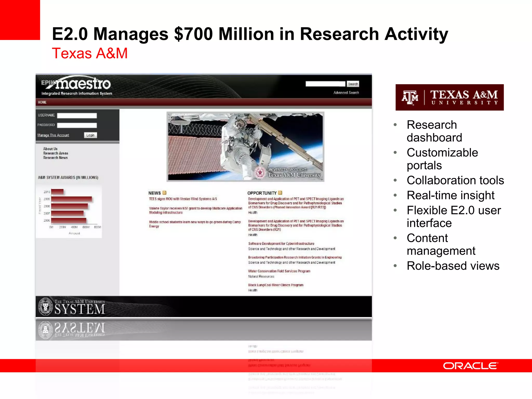Click the NEWS RSS feed icon
This screenshot has height=399, width=532.
[164, 193]
